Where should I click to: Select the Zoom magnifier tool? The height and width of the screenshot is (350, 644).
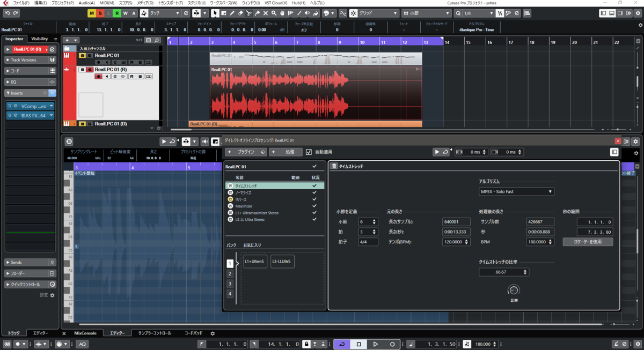274,13
